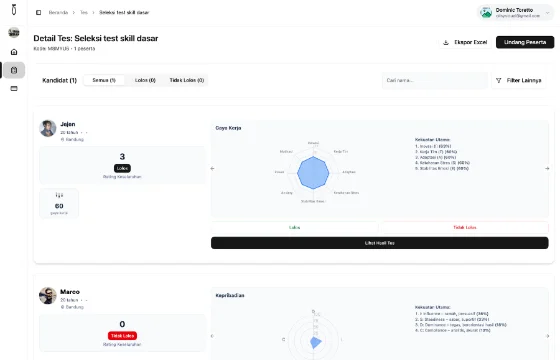Open Marco's profile photo
The height and width of the screenshot is (360, 560).
click(48, 296)
